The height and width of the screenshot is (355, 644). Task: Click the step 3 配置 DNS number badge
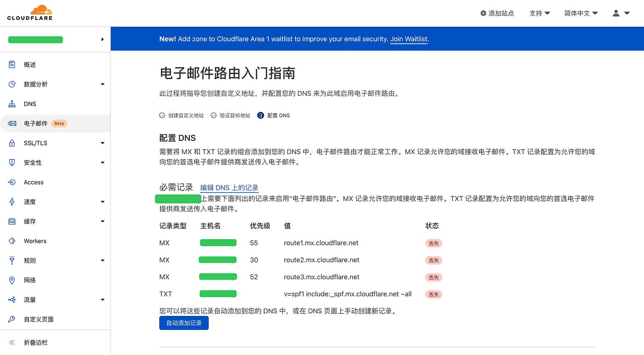(260, 115)
